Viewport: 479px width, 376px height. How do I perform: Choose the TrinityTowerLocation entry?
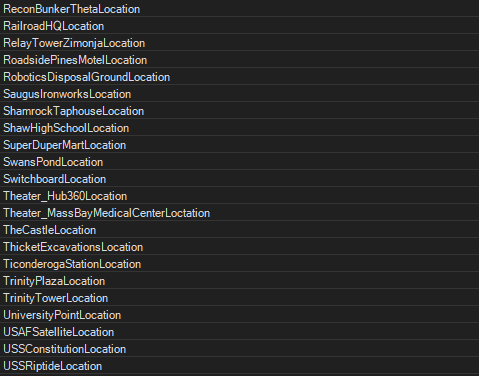click(239, 298)
